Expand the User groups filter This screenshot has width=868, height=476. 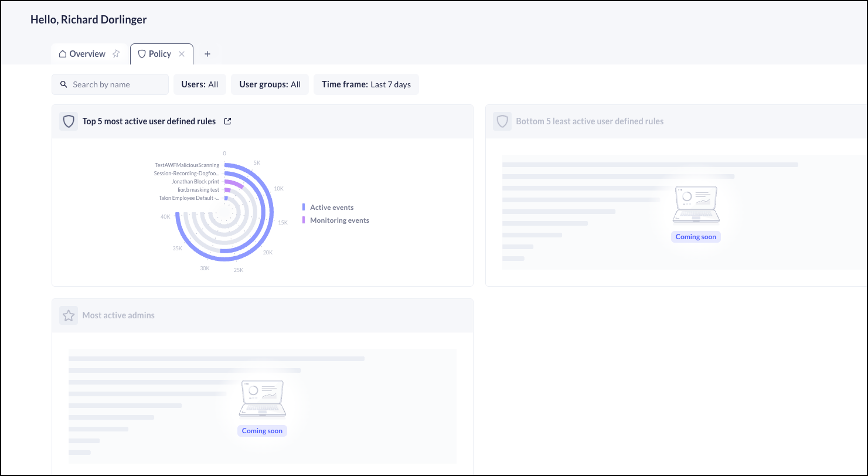click(270, 84)
